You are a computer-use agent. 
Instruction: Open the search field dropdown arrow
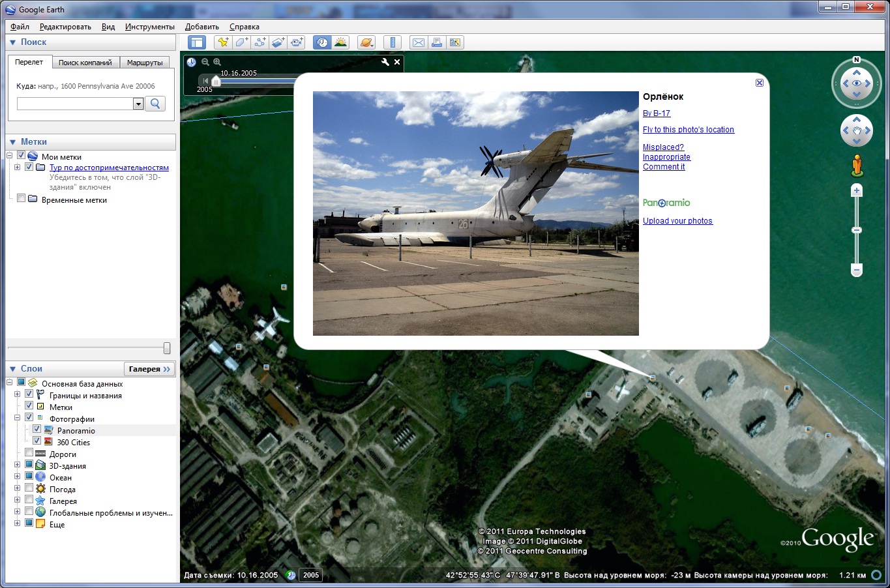[138, 104]
